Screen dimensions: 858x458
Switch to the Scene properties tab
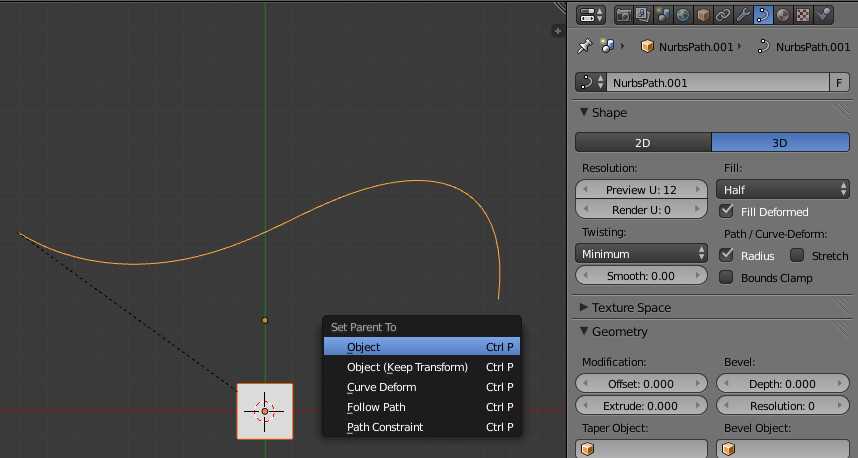click(x=663, y=15)
